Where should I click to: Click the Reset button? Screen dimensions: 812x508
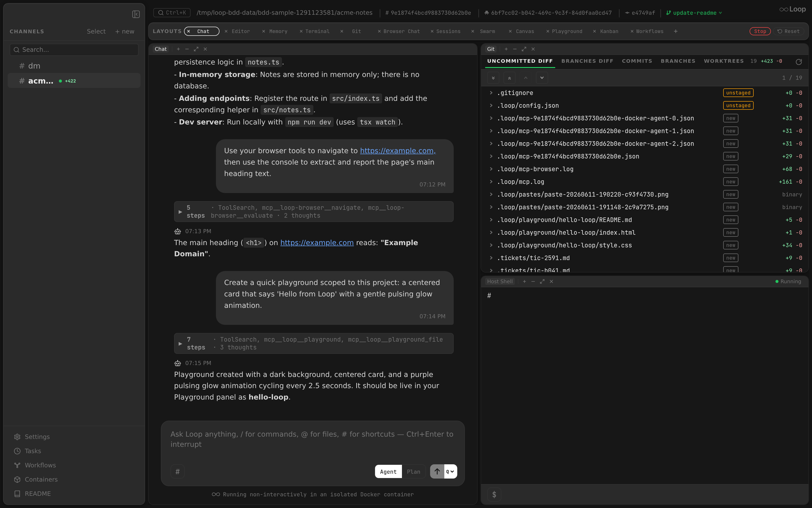point(788,31)
